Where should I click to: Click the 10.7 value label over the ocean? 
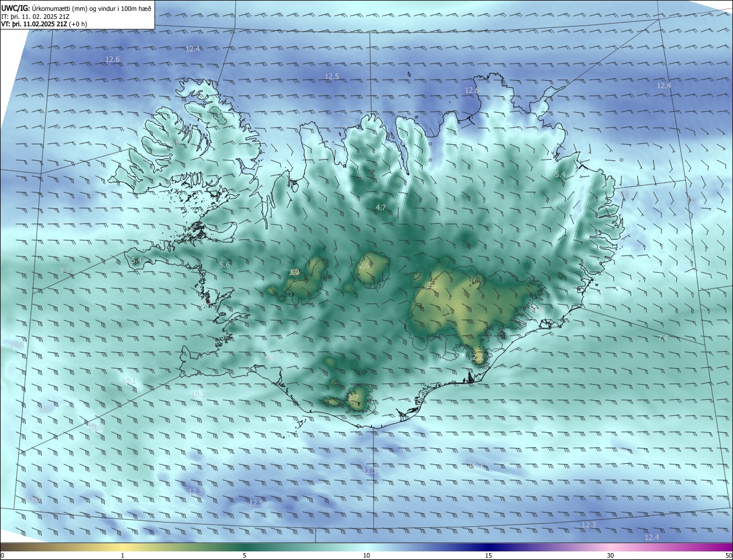click(45, 409)
